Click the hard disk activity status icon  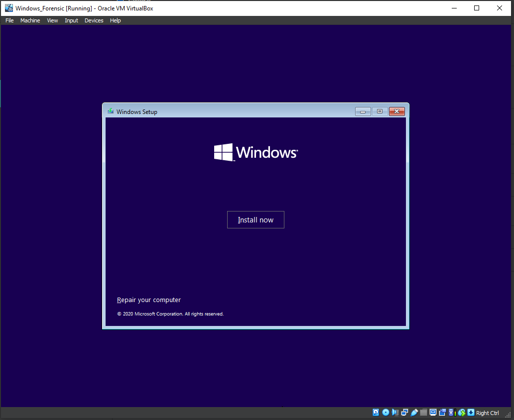pos(376,413)
